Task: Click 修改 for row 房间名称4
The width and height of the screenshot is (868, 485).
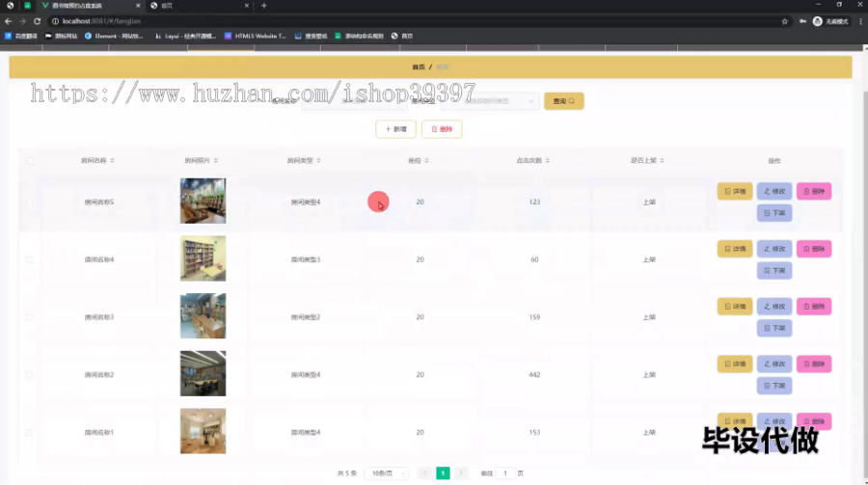Action: (774, 249)
